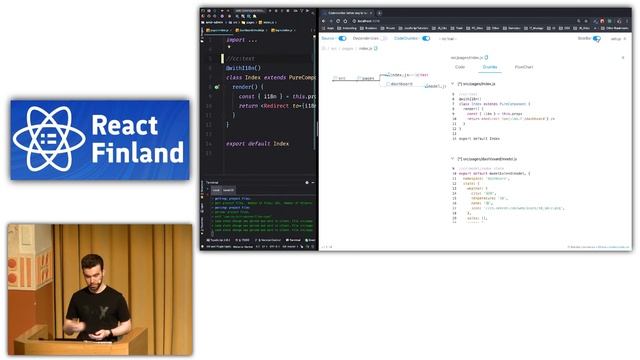Viewport: 640px width, 360px height.
Task: Open the IDE run configuration dropdown
Action: 249,11
